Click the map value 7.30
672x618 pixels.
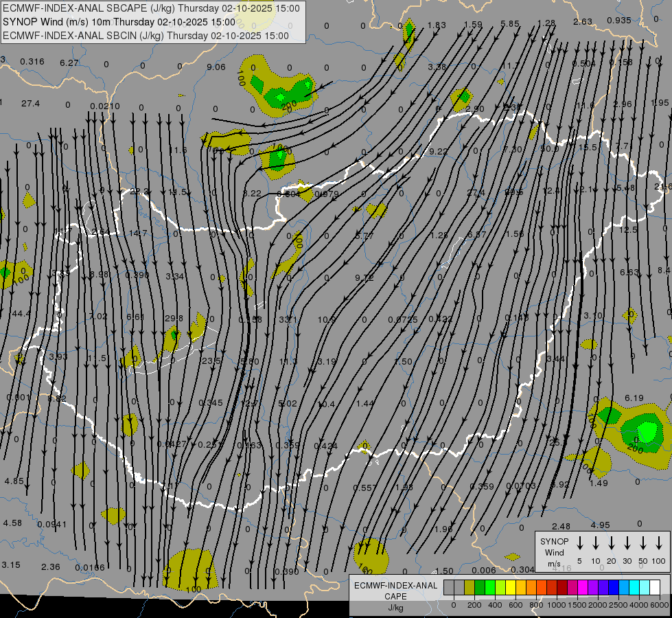point(513,149)
